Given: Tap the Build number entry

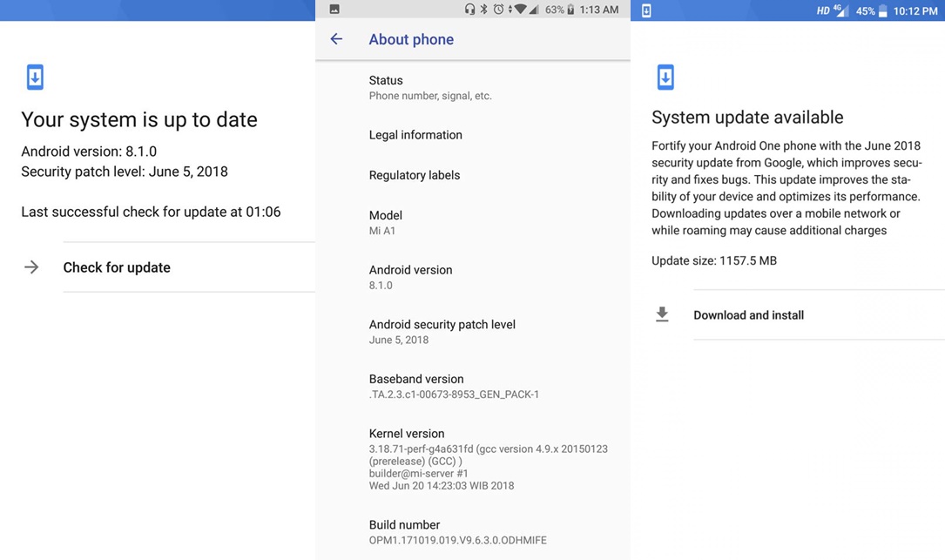Looking at the screenshot, I should [x=472, y=532].
